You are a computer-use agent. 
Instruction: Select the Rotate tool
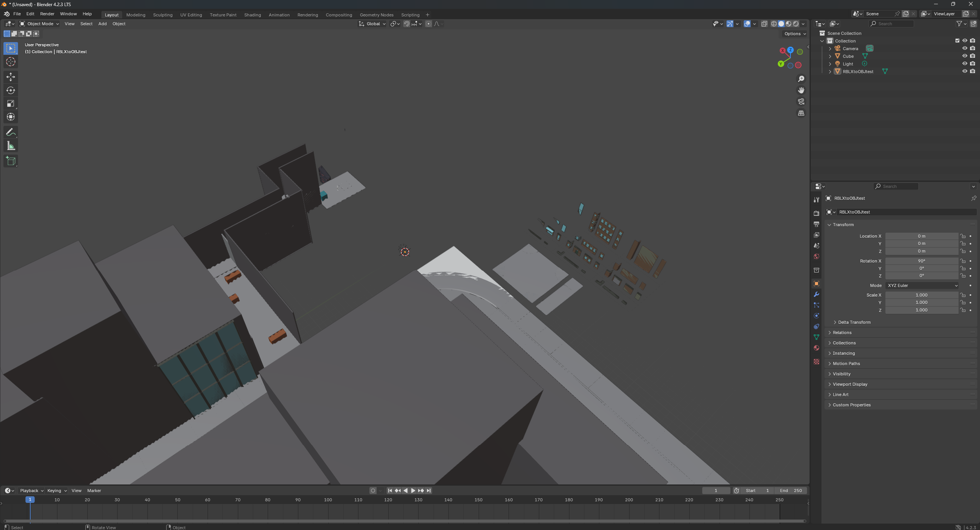(11, 90)
